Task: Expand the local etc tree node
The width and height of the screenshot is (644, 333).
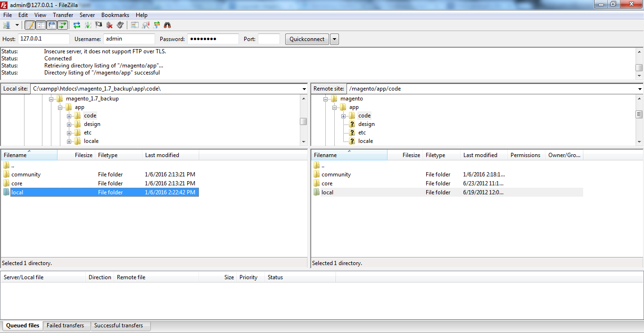Action: [69, 133]
